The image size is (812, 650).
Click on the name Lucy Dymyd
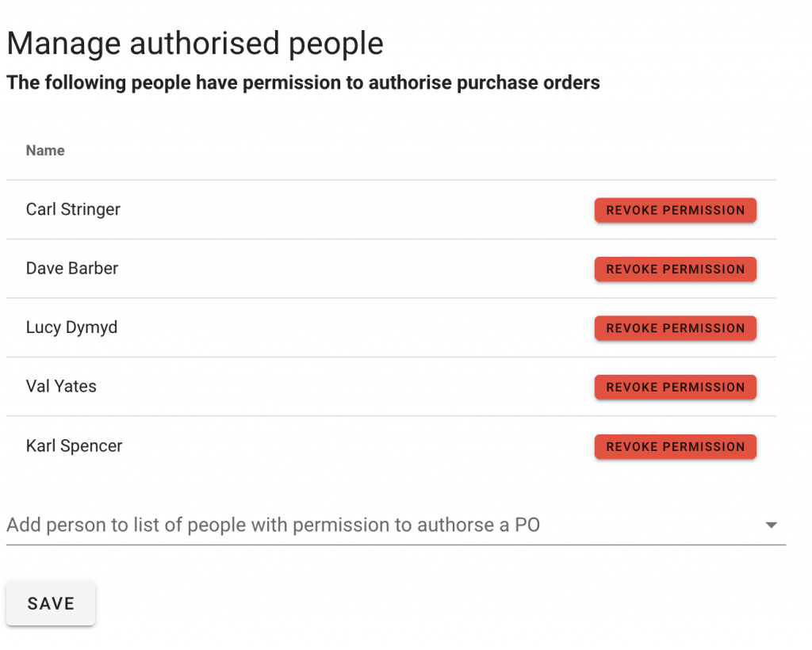pos(71,327)
